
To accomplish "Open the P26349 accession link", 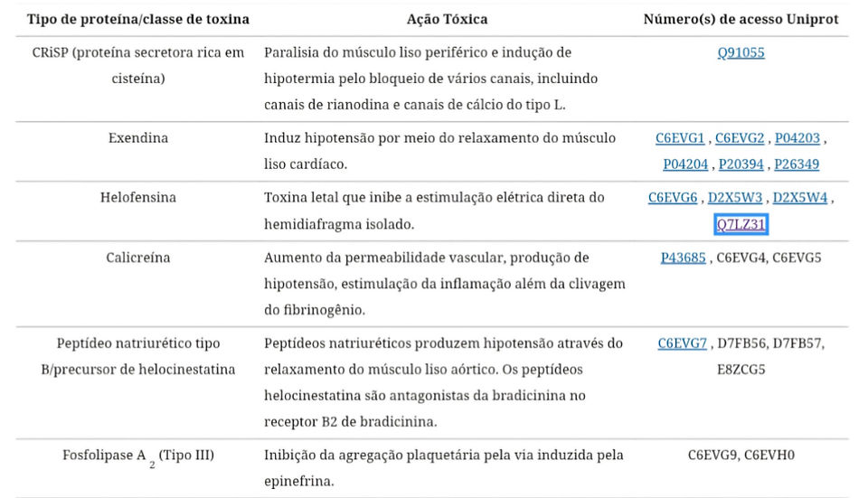I will coord(797,164).
